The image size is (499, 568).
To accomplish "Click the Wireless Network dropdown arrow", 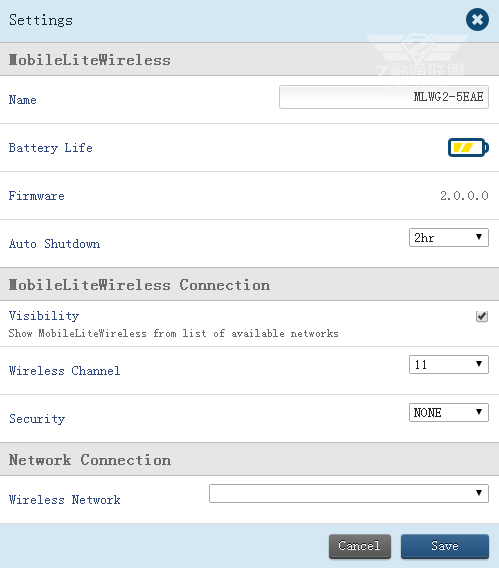I will point(479,493).
